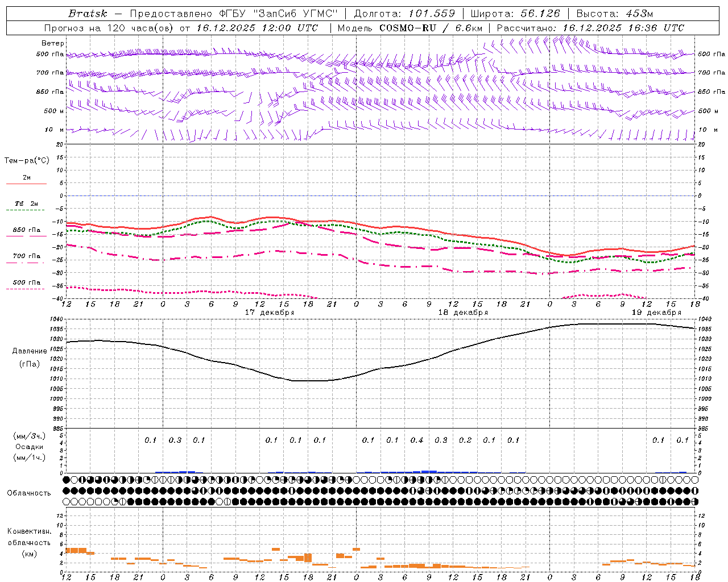Click the "Давление" pressure panel label
This screenshot has width=728, height=582.
click(30, 351)
